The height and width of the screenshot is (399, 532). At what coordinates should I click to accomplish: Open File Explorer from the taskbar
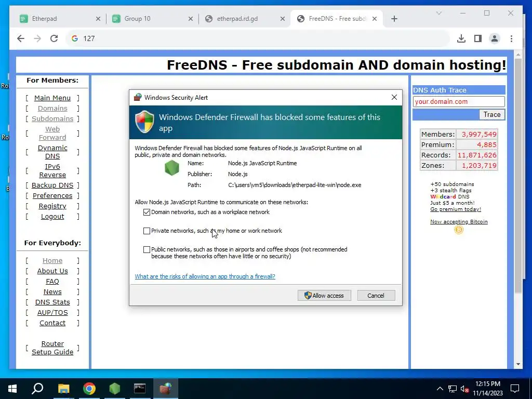coord(63,389)
